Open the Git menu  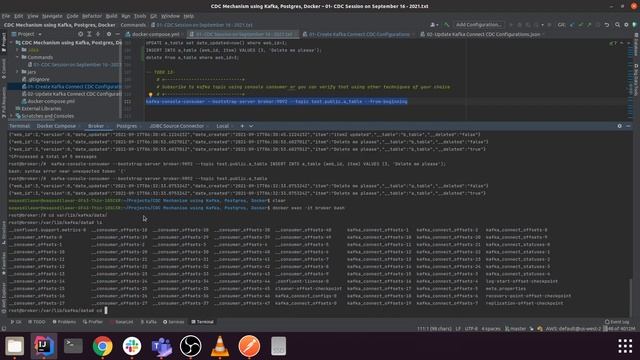(153, 16)
